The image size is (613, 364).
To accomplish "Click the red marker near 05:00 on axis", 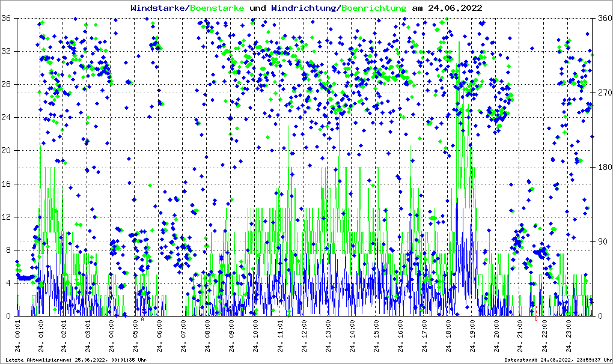I will click(142, 319).
